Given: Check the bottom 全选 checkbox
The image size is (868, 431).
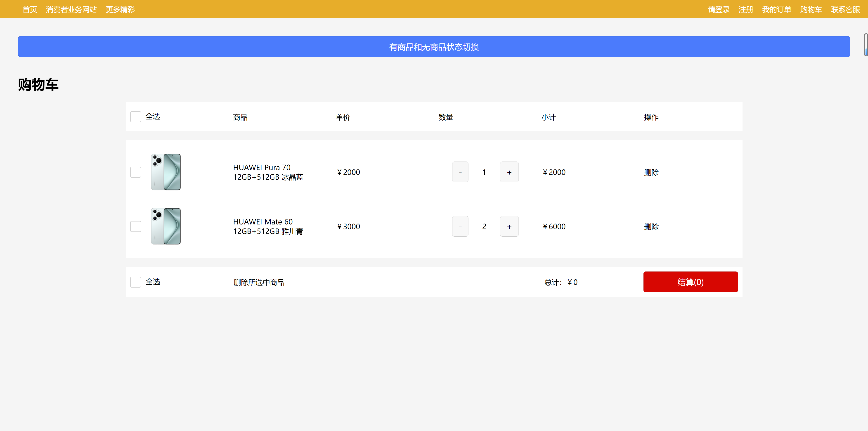Looking at the screenshot, I should 135,282.
